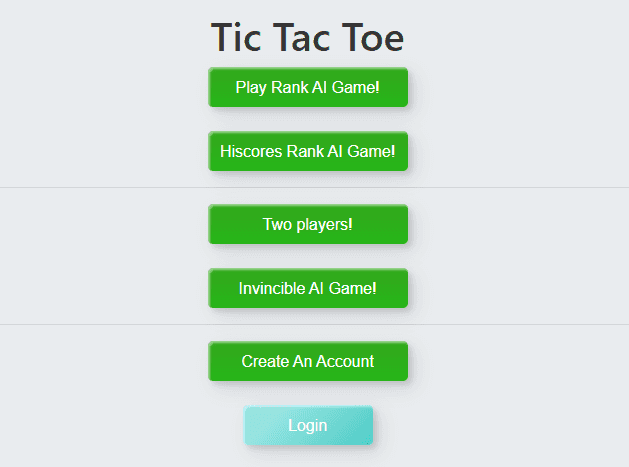Register a new account

pyautogui.click(x=308, y=361)
